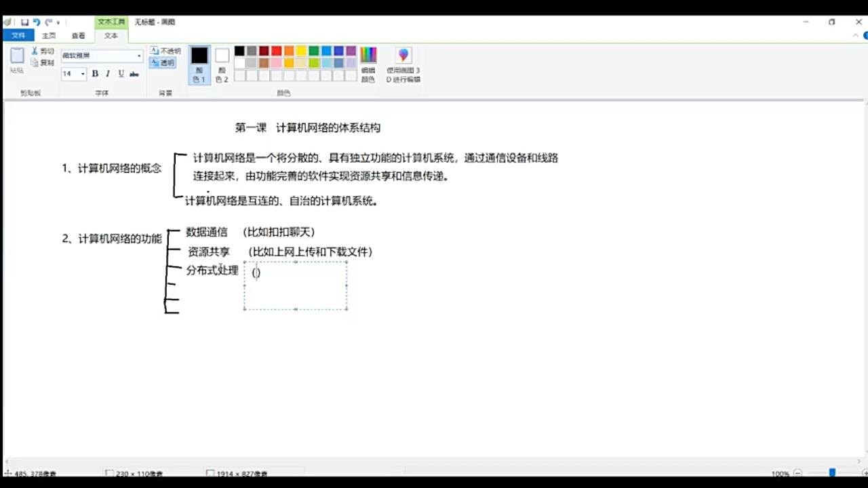Click the 文本工具 contextual tab header

pos(111,22)
